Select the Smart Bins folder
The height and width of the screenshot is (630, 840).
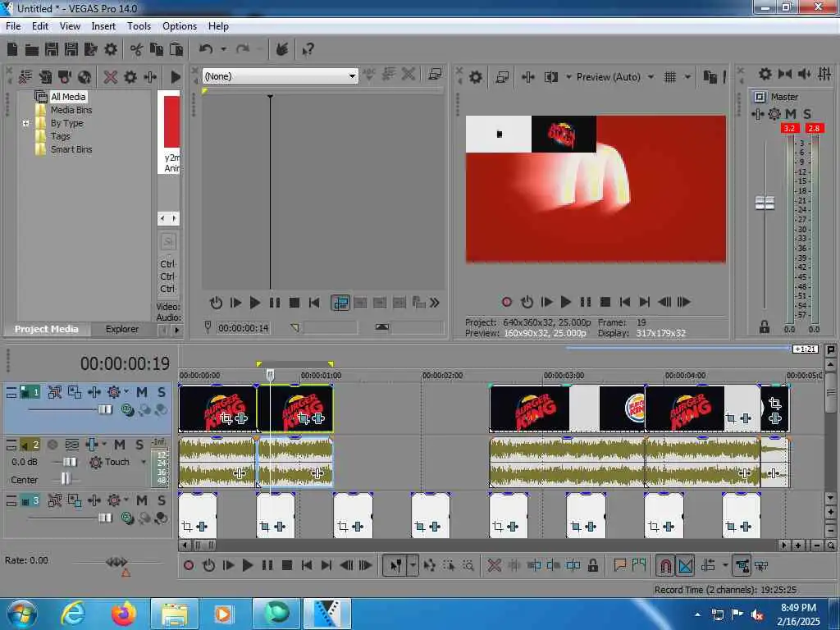(x=71, y=149)
